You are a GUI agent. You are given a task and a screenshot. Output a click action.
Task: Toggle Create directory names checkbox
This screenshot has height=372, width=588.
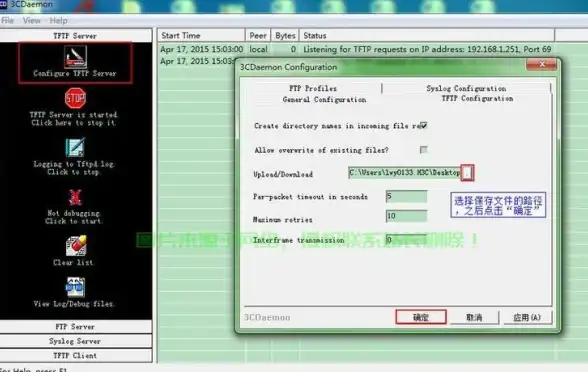(x=423, y=125)
